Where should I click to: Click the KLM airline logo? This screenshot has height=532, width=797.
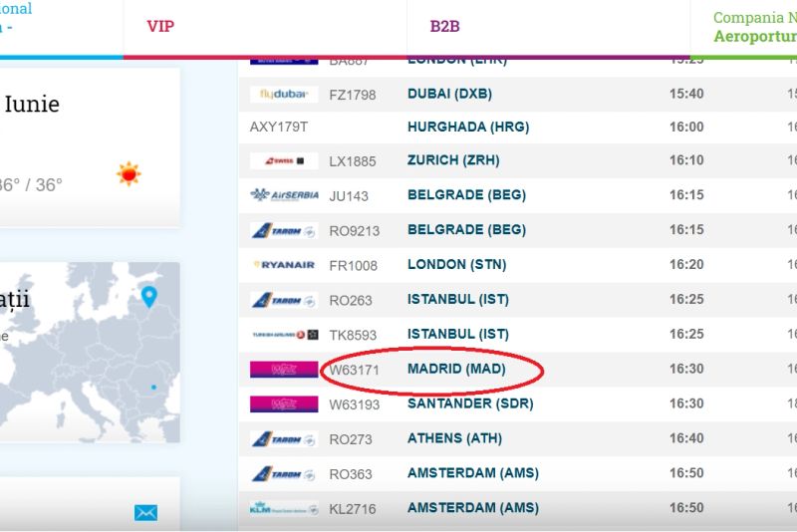pos(284,508)
